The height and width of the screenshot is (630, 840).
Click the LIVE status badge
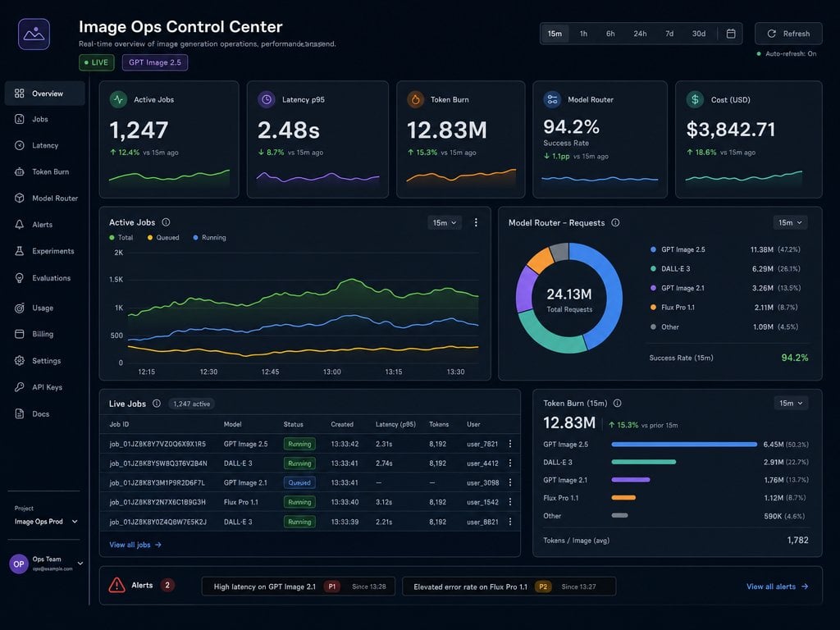[97, 62]
